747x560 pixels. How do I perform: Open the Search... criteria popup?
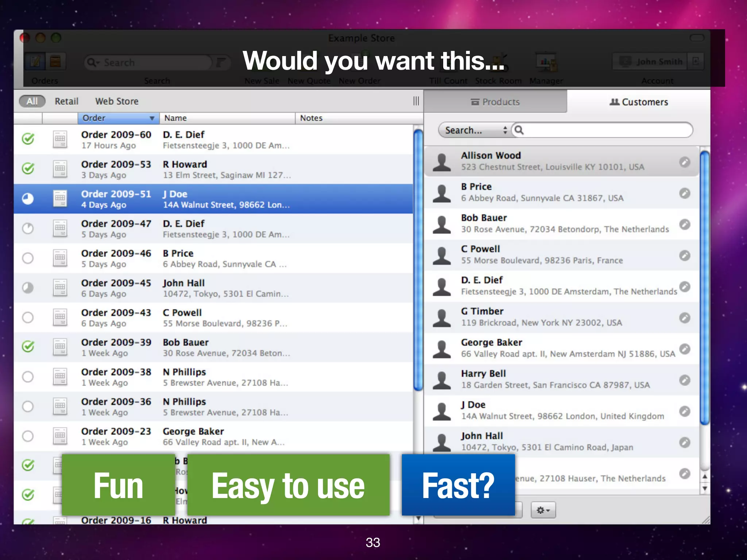(x=476, y=130)
